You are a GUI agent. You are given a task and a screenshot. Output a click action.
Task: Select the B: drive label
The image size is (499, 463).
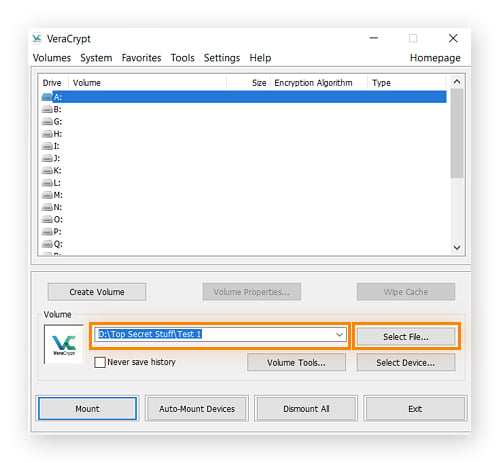coord(57,109)
